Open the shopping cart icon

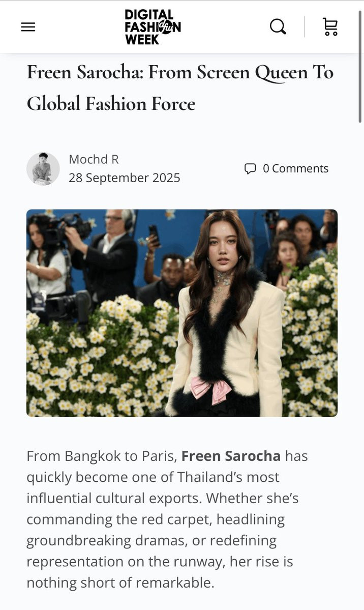click(330, 27)
